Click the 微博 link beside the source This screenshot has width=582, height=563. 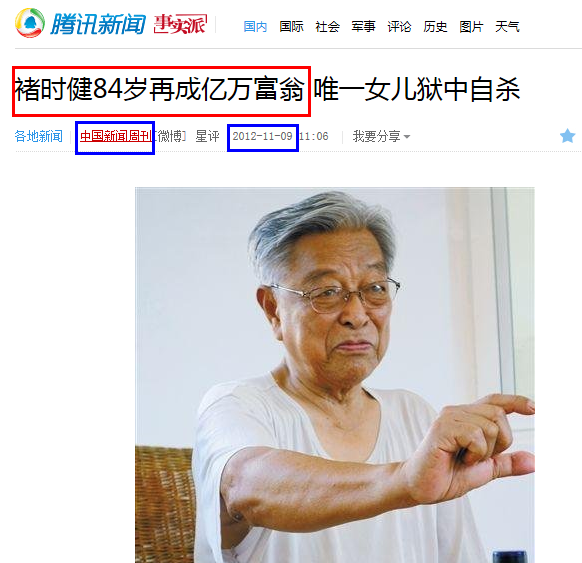pos(170,136)
